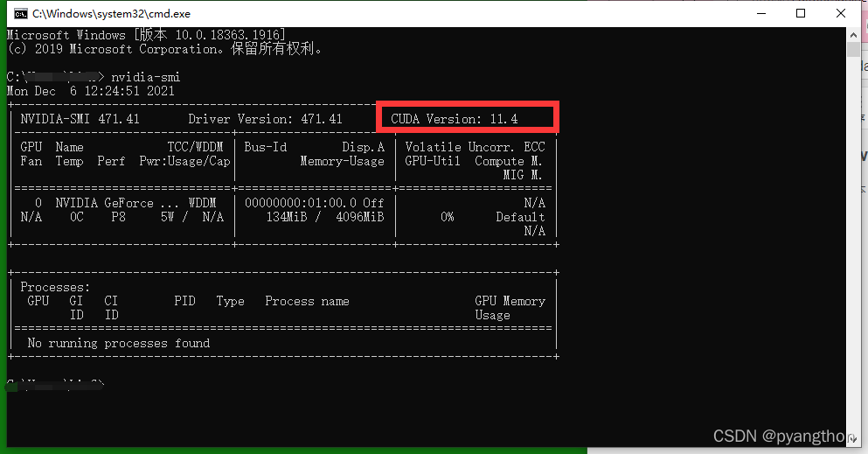Click the title text C:\Windows\system32\cmd.exe
Viewport: 868px width, 454px height.
point(111,13)
